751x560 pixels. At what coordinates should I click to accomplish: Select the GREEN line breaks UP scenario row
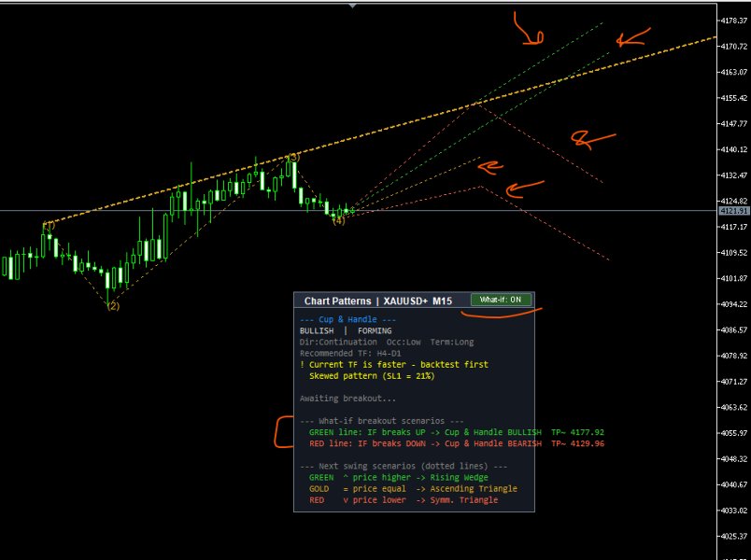pyautogui.click(x=457, y=432)
